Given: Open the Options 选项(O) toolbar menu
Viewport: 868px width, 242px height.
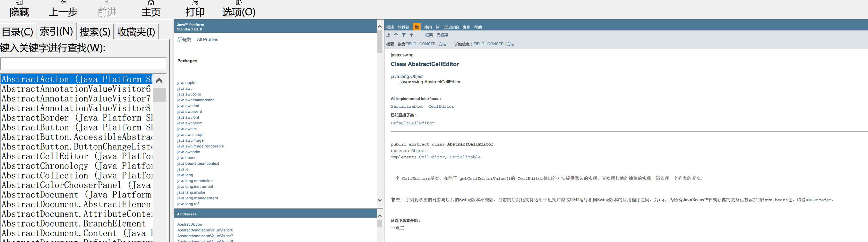Looking at the screenshot, I should click(238, 9).
